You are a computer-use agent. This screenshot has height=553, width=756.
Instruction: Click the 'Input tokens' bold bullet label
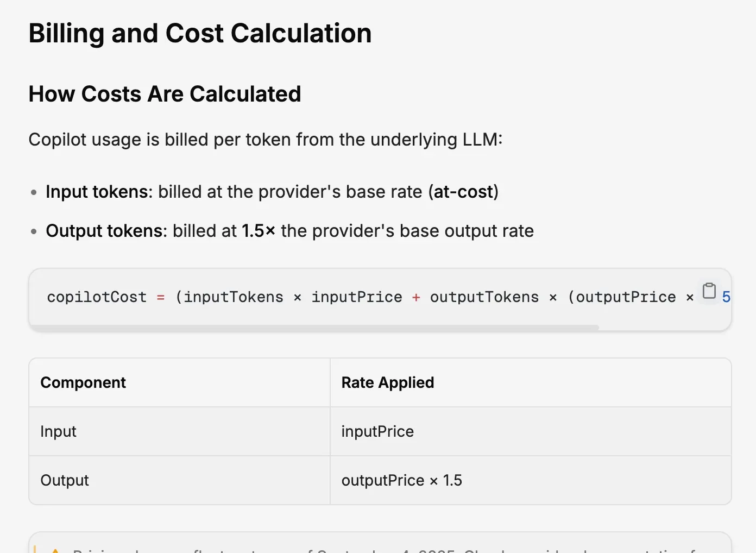(97, 192)
